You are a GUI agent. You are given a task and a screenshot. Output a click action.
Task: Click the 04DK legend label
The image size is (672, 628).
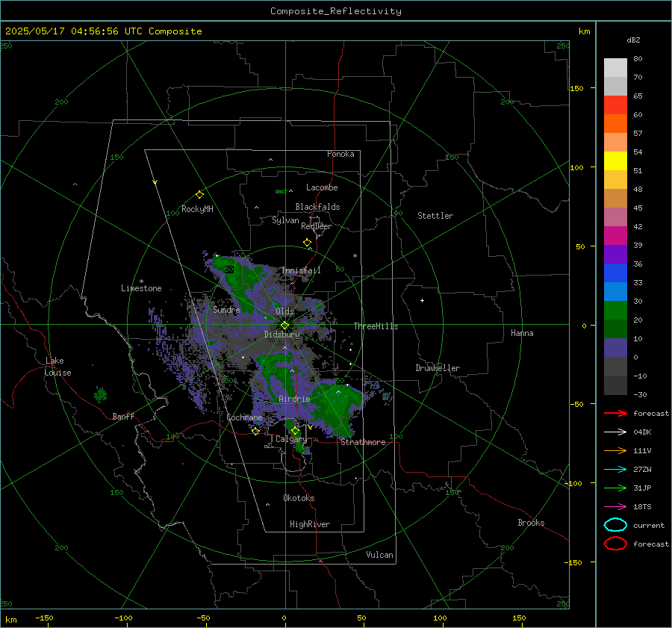[642, 432]
